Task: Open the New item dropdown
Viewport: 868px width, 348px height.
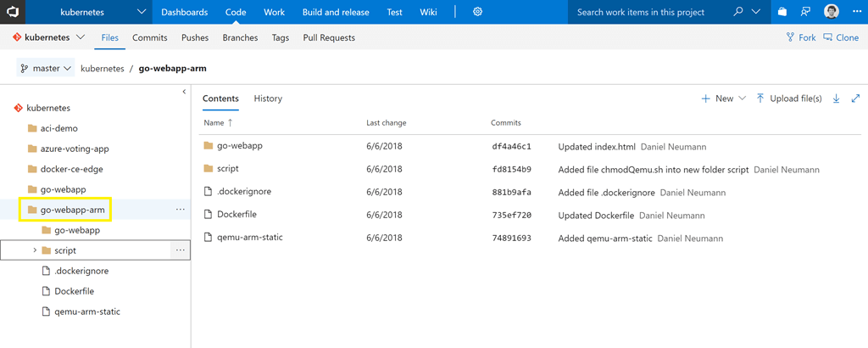Action: (723, 98)
